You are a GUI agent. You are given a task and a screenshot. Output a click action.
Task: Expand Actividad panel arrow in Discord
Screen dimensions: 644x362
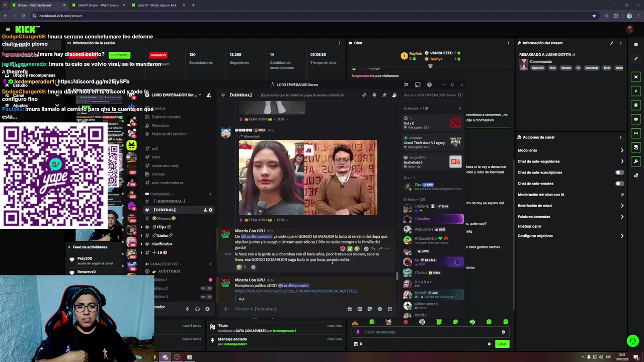pyautogui.click(x=459, y=108)
